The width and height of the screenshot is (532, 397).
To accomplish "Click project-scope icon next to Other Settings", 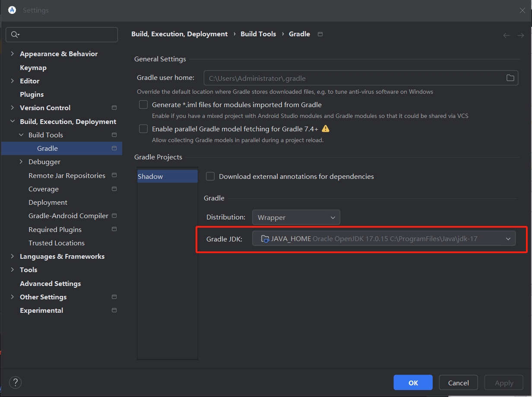I will point(114,297).
